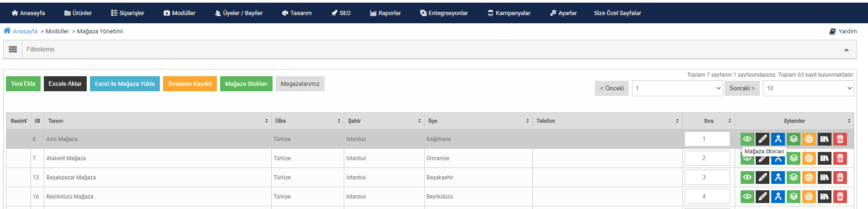Click blue person icon for Axis Mağaza
868x209 pixels.
click(x=778, y=139)
